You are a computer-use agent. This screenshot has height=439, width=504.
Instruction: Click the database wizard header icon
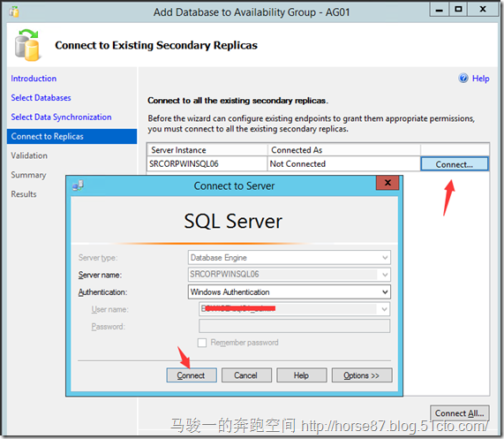point(27,45)
